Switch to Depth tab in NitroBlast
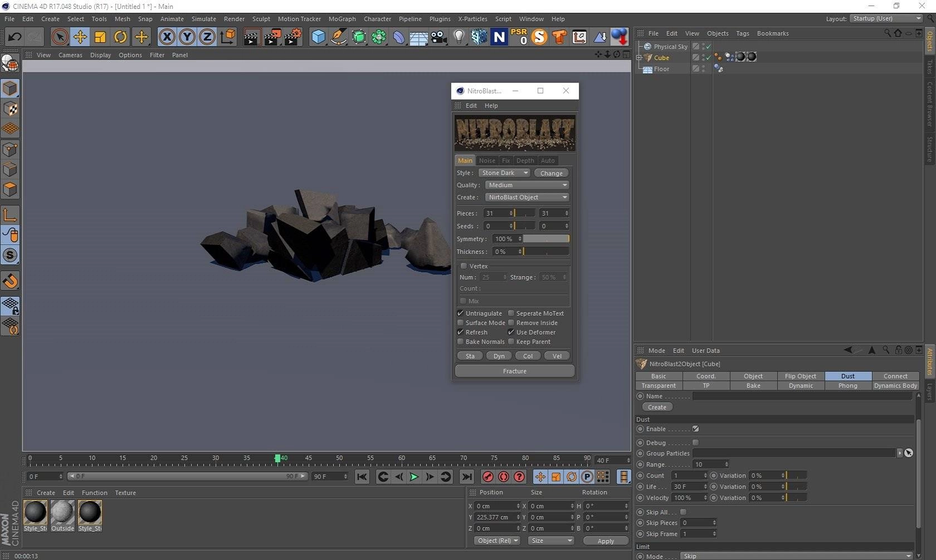Viewport: 936px width, 560px height. pyautogui.click(x=525, y=160)
